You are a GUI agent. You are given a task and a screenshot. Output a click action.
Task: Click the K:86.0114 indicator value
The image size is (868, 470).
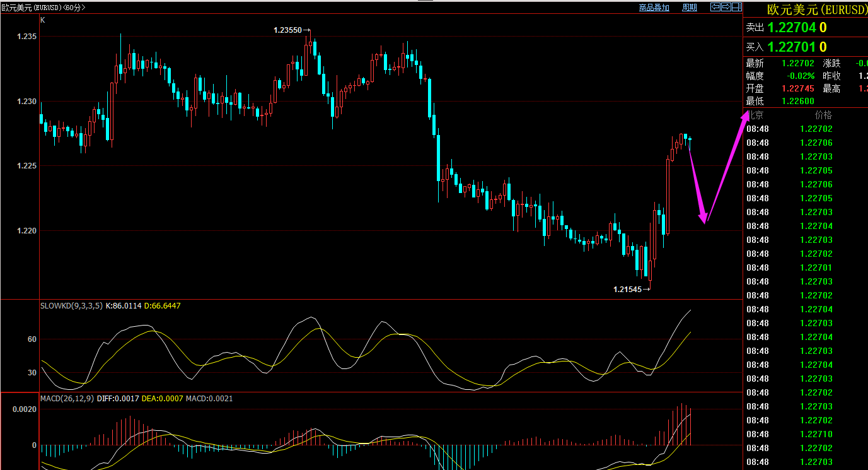coord(124,305)
